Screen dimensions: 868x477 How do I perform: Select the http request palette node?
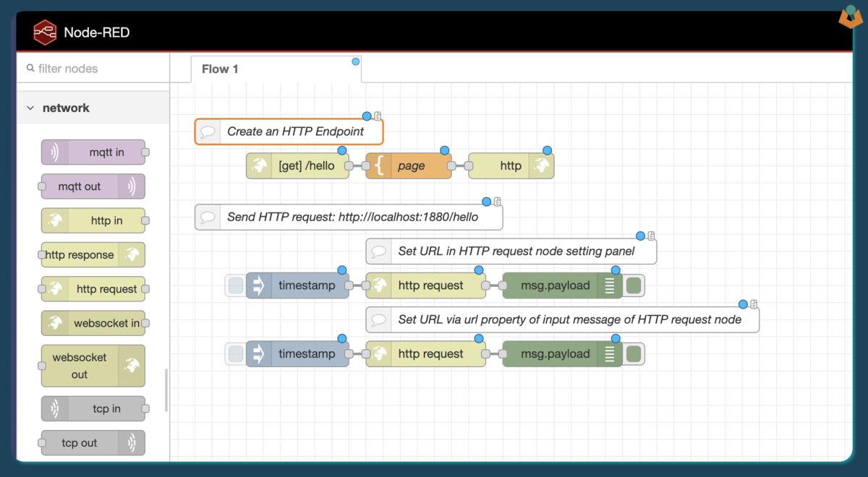click(93, 289)
